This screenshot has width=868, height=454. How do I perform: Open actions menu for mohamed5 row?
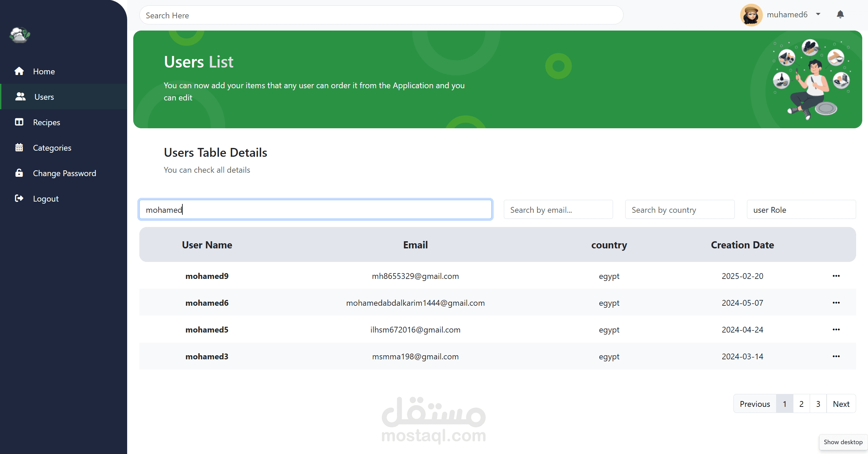click(836, 329)
